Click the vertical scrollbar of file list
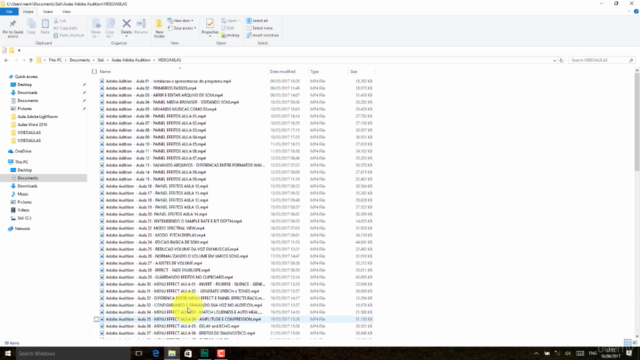This screenshot has height=360, width=640. point(637,203)
